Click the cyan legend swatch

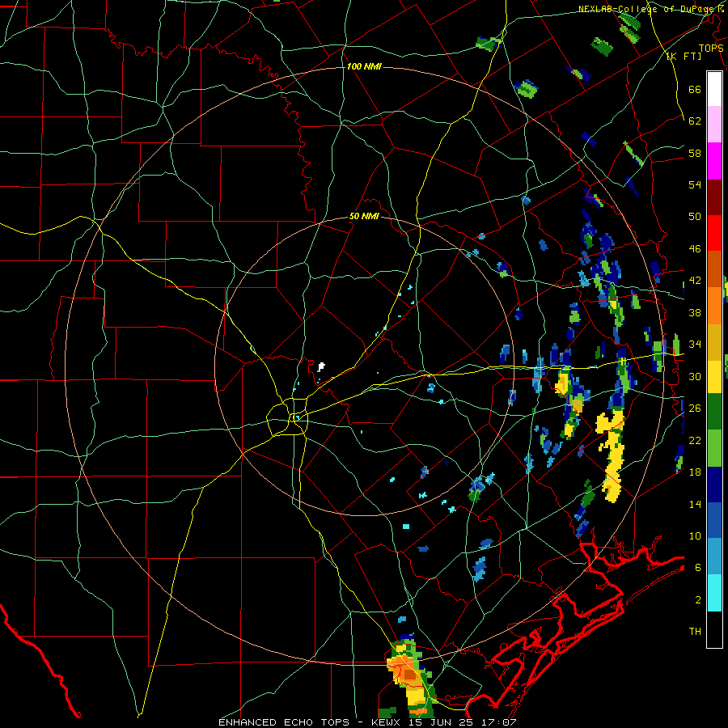(714, 593)
